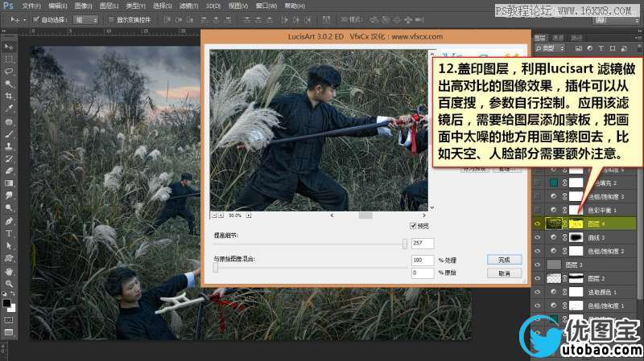This screenshot has width=644, height=361.
Task: Click the scroll-down arrow of preview
Action: pos(431,208)
